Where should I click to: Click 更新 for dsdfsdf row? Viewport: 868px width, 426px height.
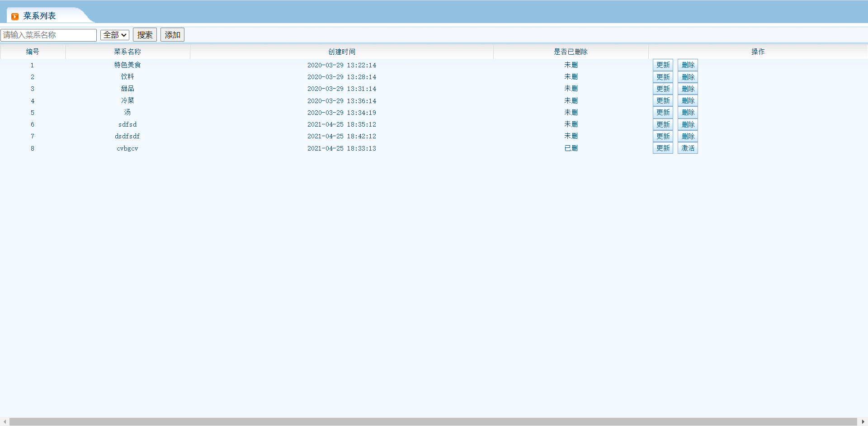point(663,136)
